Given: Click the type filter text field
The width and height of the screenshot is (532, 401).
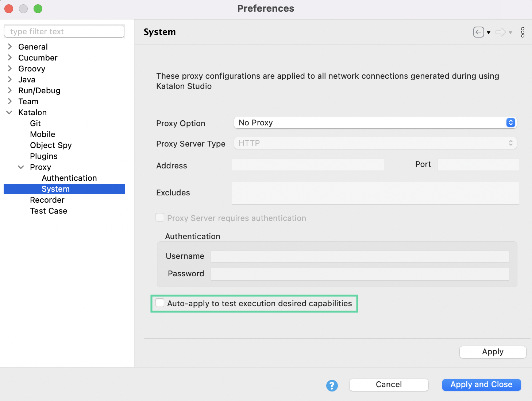Looking at the screenshot, I should point(64,31).
